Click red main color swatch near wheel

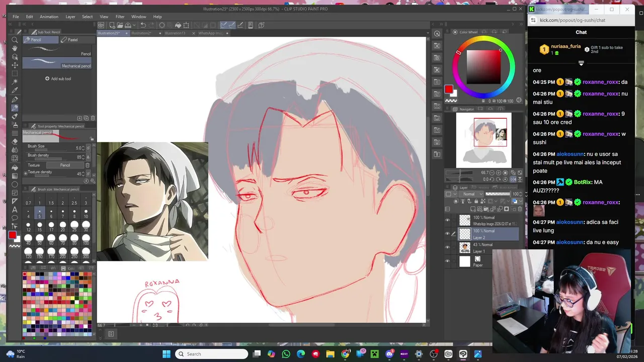point(448,89)
